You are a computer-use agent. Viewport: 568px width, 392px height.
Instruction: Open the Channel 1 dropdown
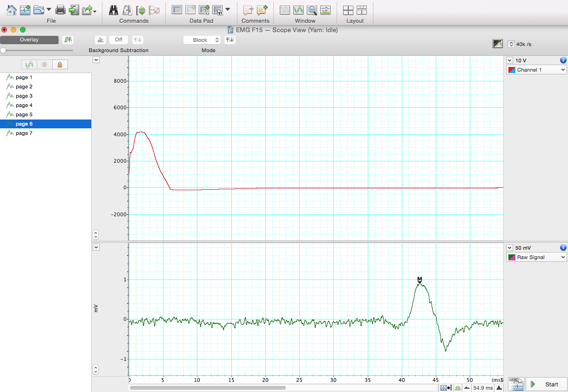coord(536,70)
